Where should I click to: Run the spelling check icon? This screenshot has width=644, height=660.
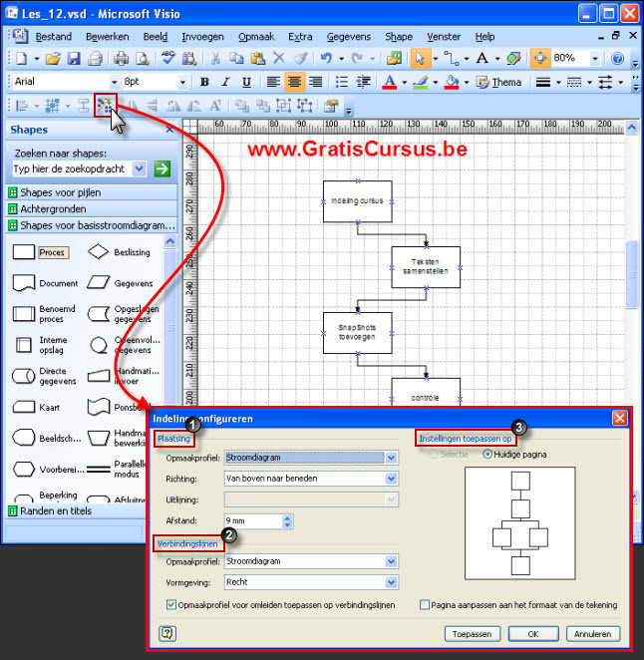coord(167,58)
